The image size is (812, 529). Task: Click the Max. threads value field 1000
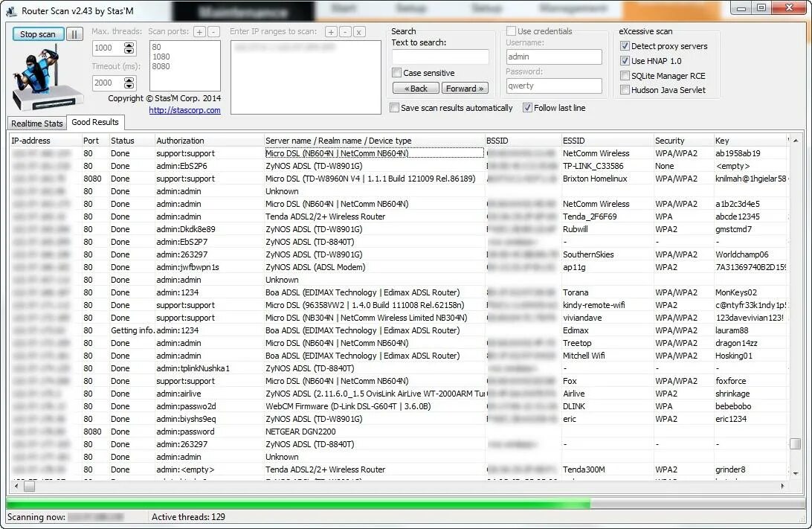pos(109,48)
